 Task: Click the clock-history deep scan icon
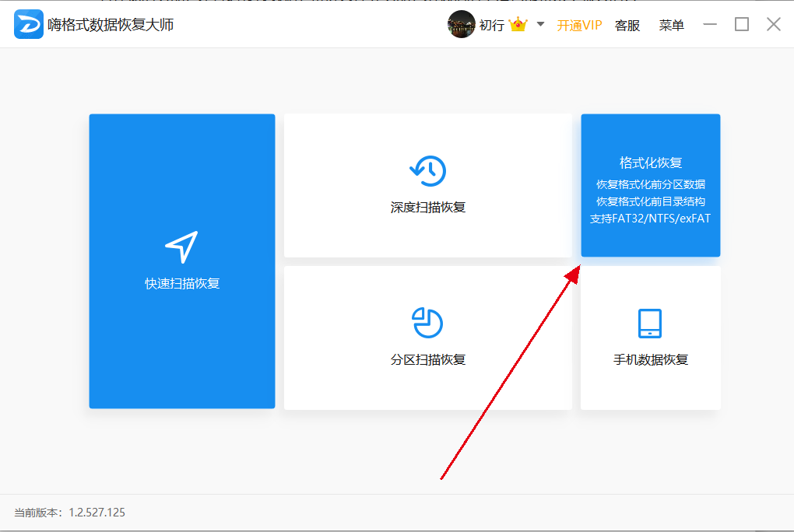(x=428, y=171)
